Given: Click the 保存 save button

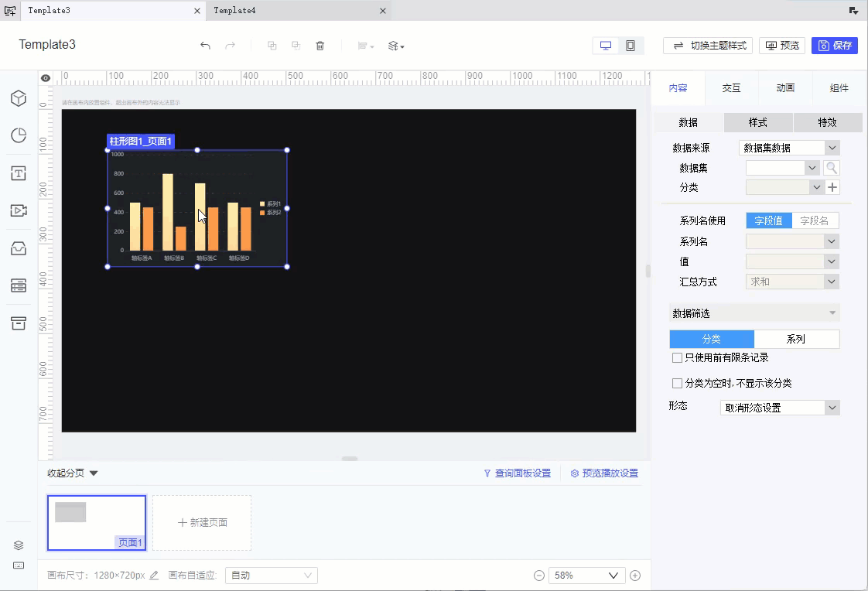Looking at the screenshot, I should click(835, 46).
